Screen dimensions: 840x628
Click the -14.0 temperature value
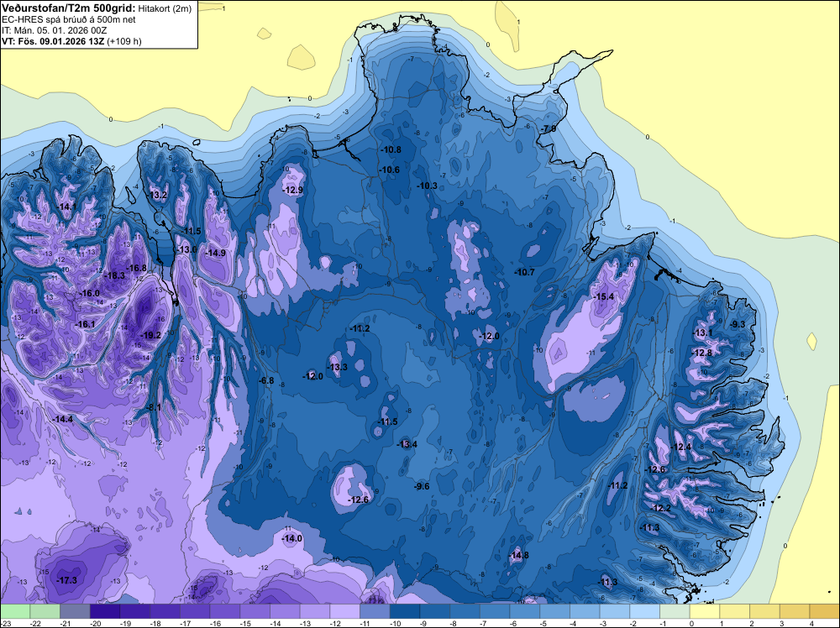pos(292,539)
